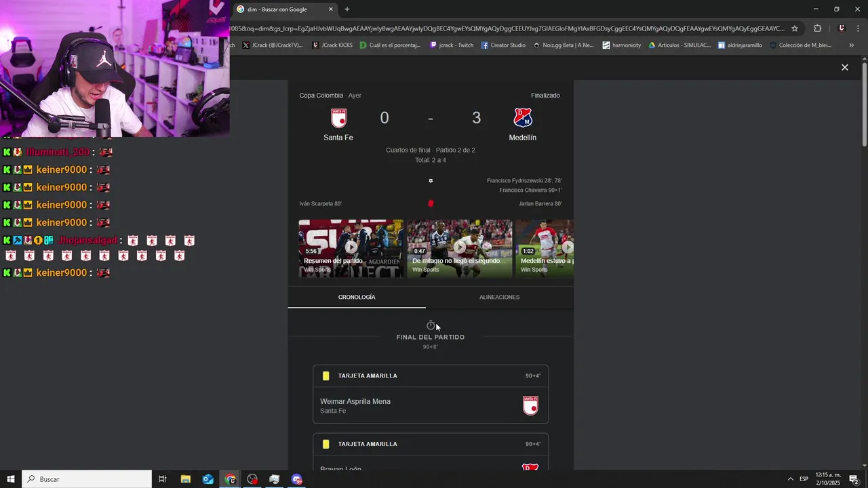Click the stopwatch icon above Final del Partido
The height and width of the screenshot is (488, 868).
(431, 325)
